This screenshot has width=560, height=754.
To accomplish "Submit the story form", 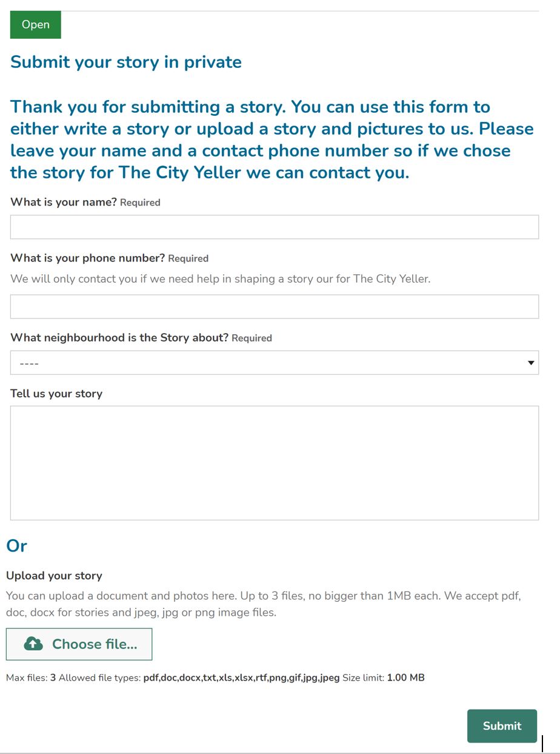I will click(x=501, y=725).
